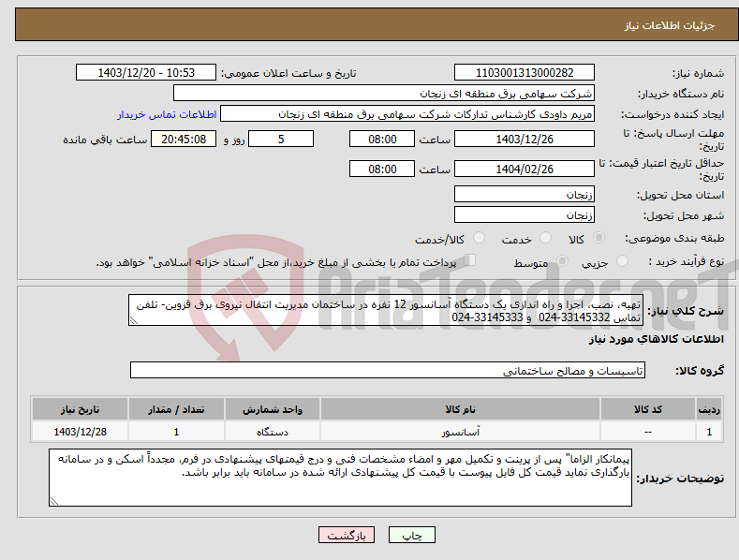Viewport: 739px width, 560px height.
Task: Click the response deadline date 1403/12/26
Action: click(x=525, y=139)
